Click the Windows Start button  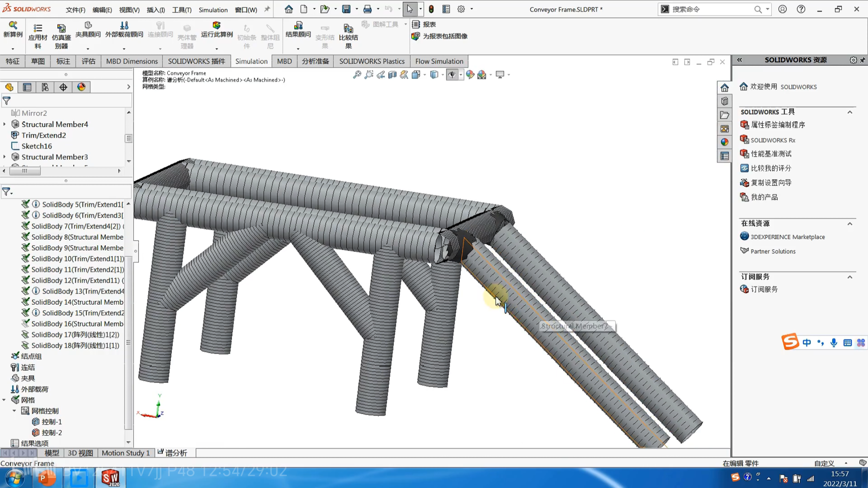pyautogui.click(x=15, y=478)
